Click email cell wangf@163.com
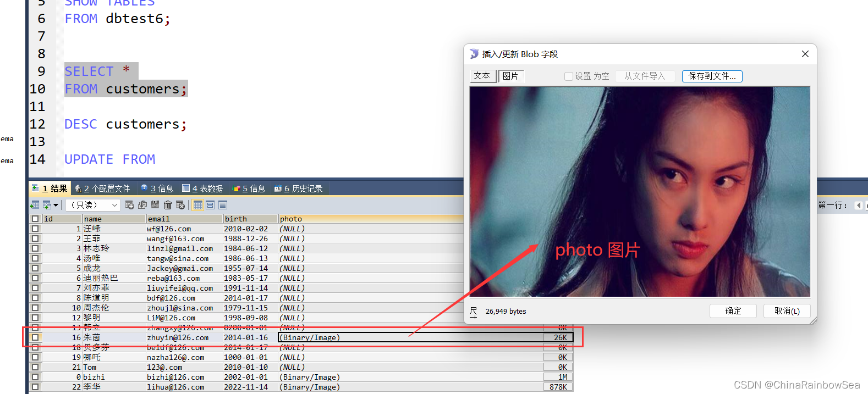The image size is (868, 394). [184, 238]
